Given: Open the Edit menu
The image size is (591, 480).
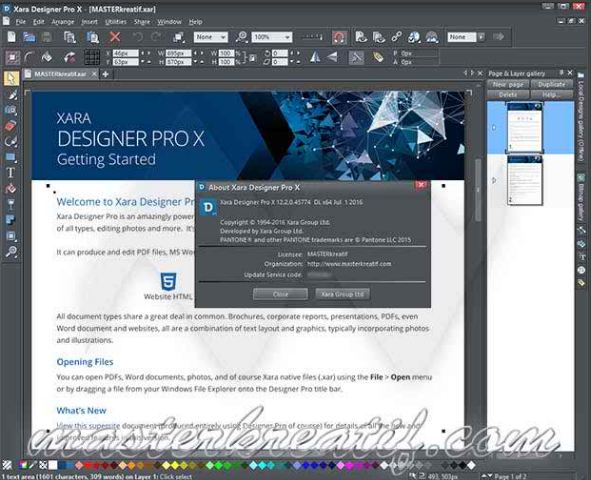Looking at the screenshot, I should pos(38,22).
